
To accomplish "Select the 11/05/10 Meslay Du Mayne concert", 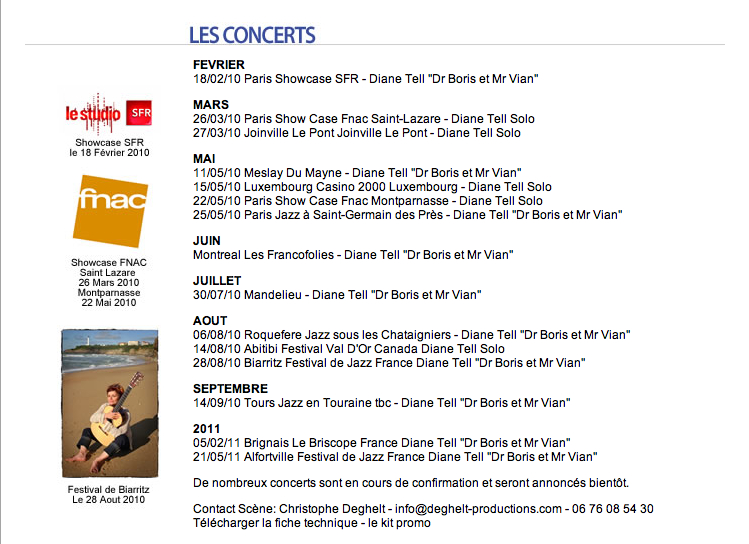I will (357, 173).
